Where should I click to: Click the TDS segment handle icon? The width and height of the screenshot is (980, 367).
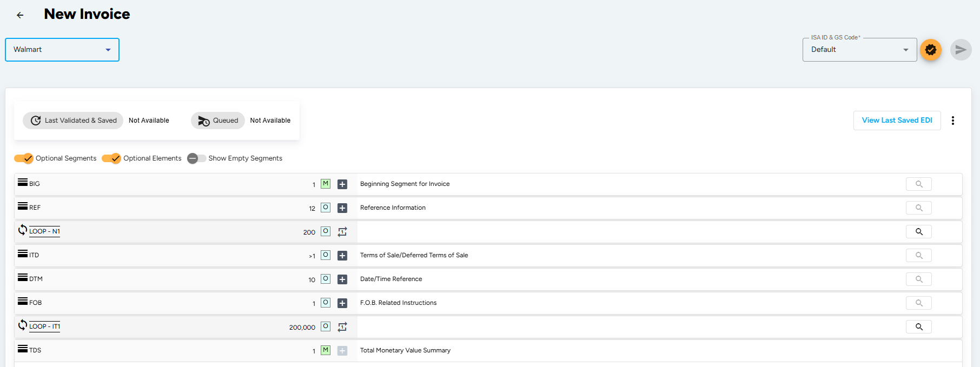[x=23, y=349]
